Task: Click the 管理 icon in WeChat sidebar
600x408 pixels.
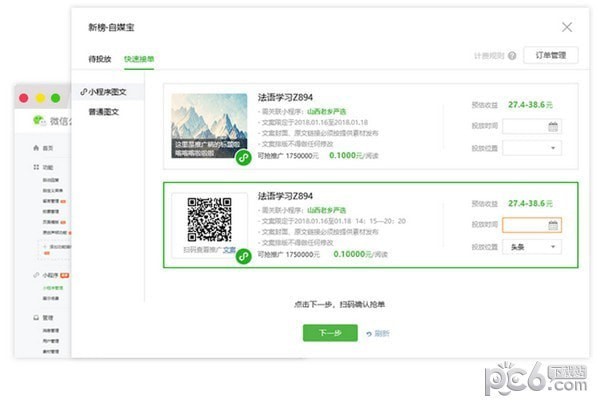Action: coord(36,317)
